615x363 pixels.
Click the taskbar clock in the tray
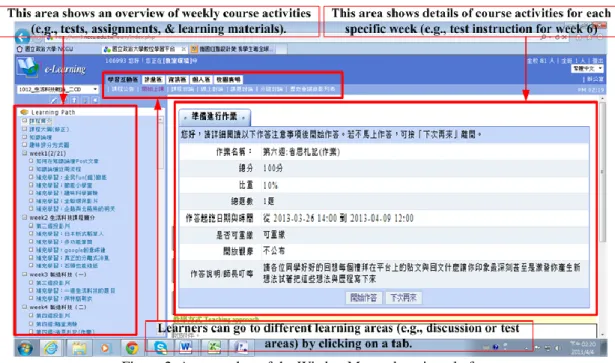coord(583,348)
